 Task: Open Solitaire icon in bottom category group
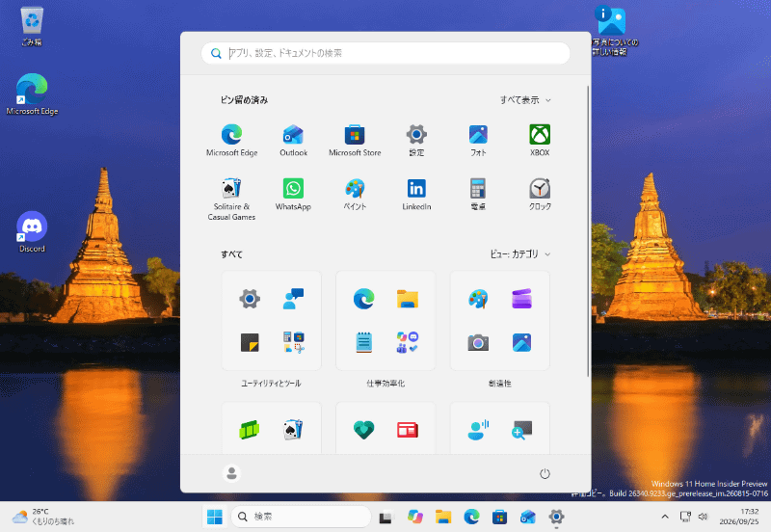click(294, 430)
